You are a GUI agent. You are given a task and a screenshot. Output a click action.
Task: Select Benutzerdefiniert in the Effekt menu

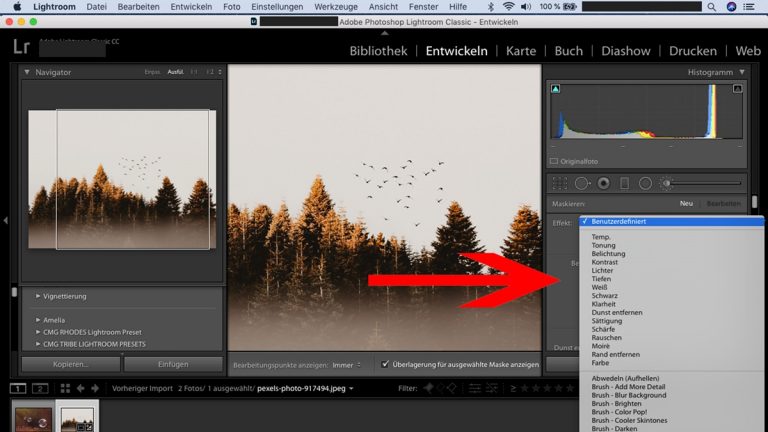(671, 221)
